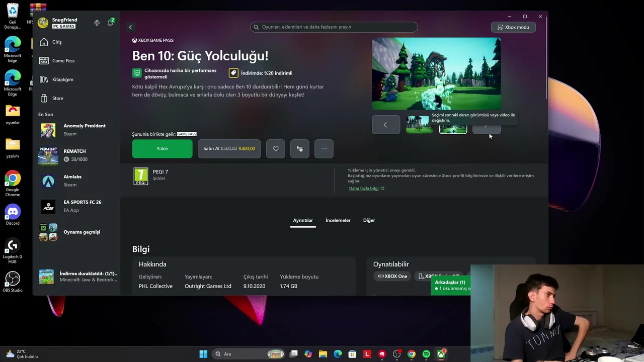
Task: Open the large gameplay screenshot preview
Action: pyautogui.click(x=436, y=73)
